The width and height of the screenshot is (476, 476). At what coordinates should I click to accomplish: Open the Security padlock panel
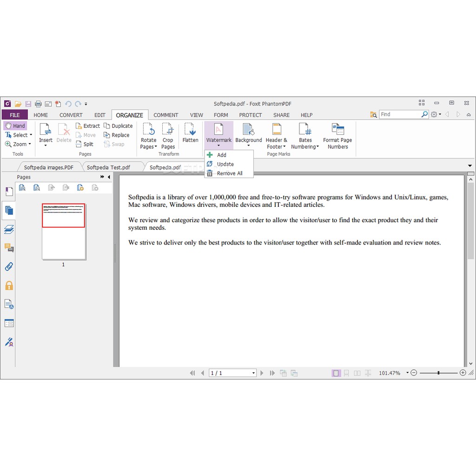point(9,285)
